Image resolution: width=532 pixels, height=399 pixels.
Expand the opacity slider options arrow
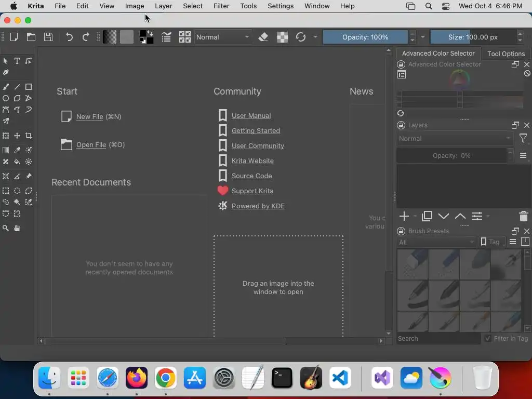pos(423,37)
